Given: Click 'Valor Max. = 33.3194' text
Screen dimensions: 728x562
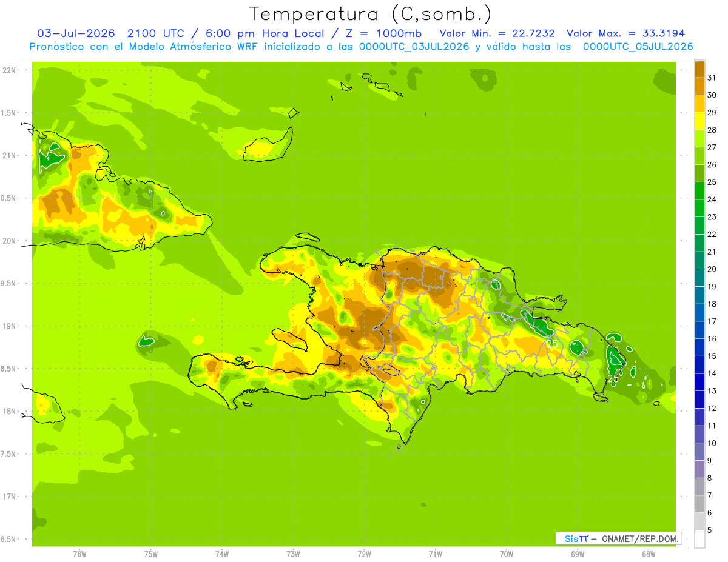Looking at the screenshot, I should point(626,33).
